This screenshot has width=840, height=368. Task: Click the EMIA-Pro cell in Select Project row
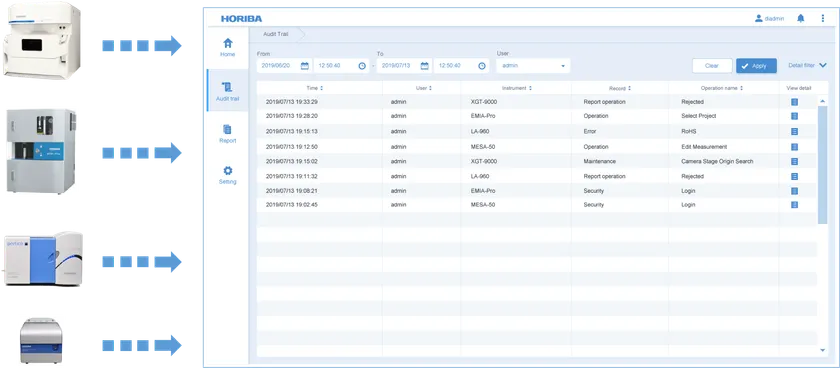[x=482, y=116]
